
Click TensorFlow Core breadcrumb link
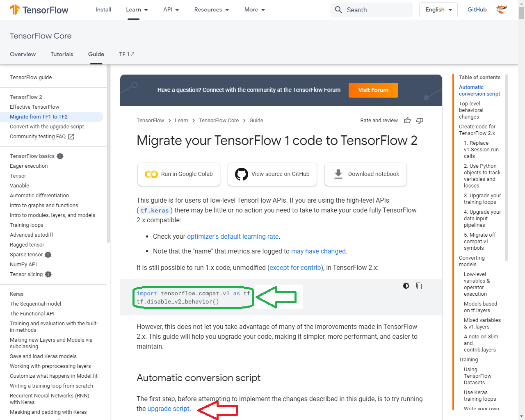(219, 121)
